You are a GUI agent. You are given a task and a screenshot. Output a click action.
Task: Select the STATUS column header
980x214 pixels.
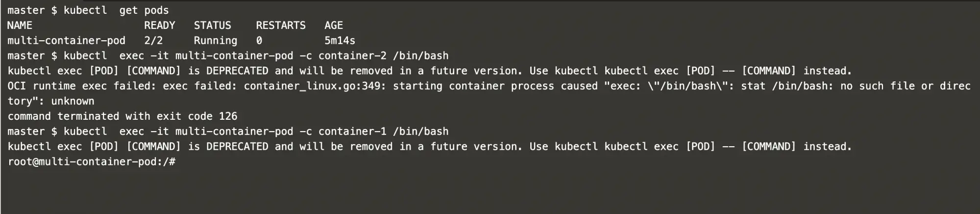[x=212, y=26]
